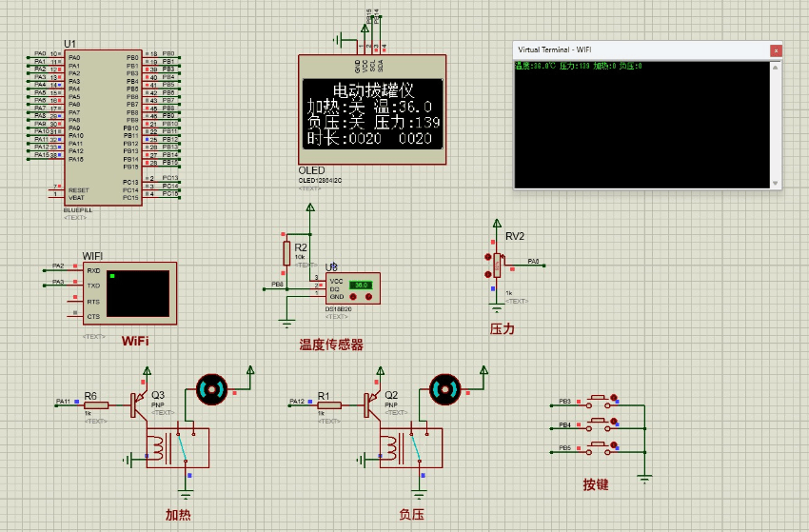
Task: Select the OLED display component
Action: [372, 109]
